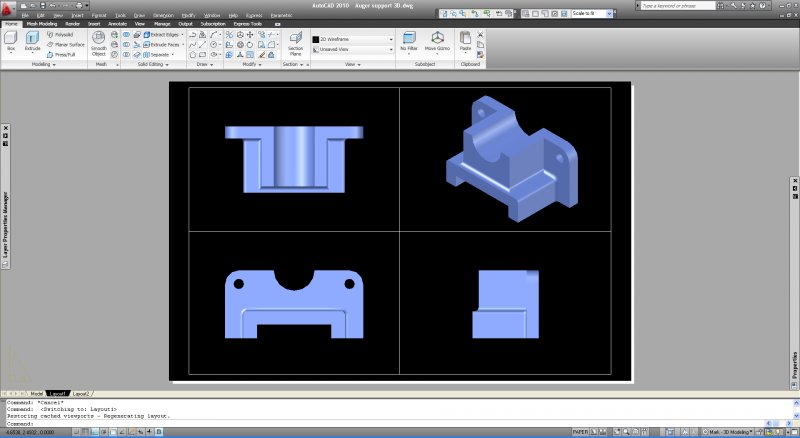Open the Window menu
The image size is (800, 438).
coord(212,15)
